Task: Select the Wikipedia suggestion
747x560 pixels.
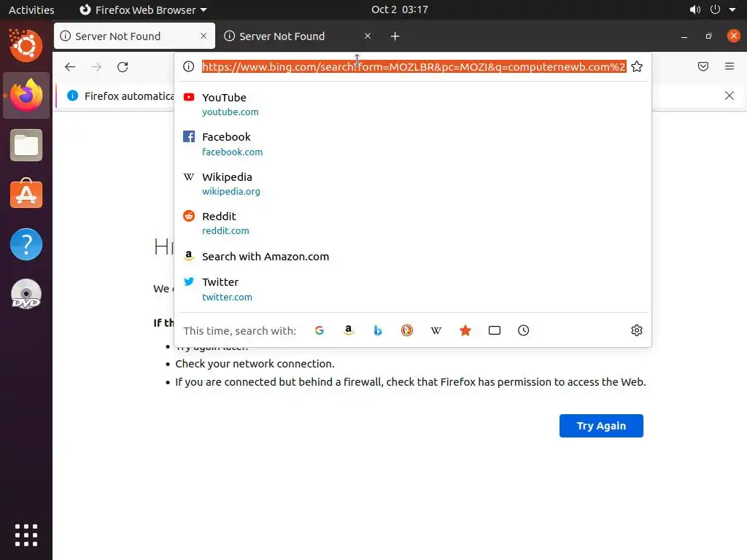Action: tap(413, 184)
